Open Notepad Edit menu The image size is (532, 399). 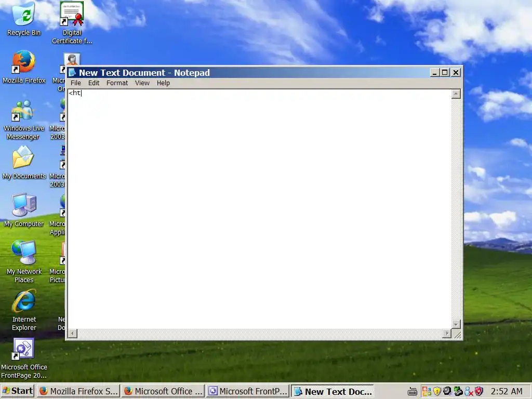click(94, 83)
